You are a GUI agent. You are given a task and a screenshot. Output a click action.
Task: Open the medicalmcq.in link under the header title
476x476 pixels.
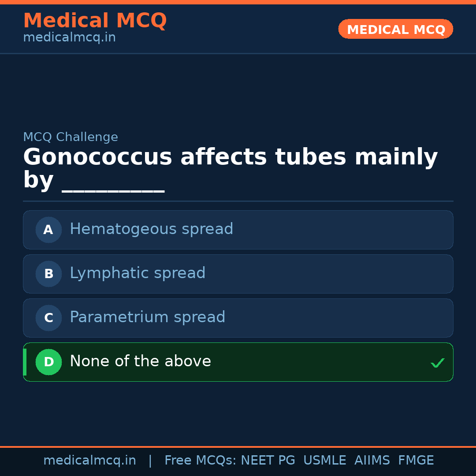point(69,38)
